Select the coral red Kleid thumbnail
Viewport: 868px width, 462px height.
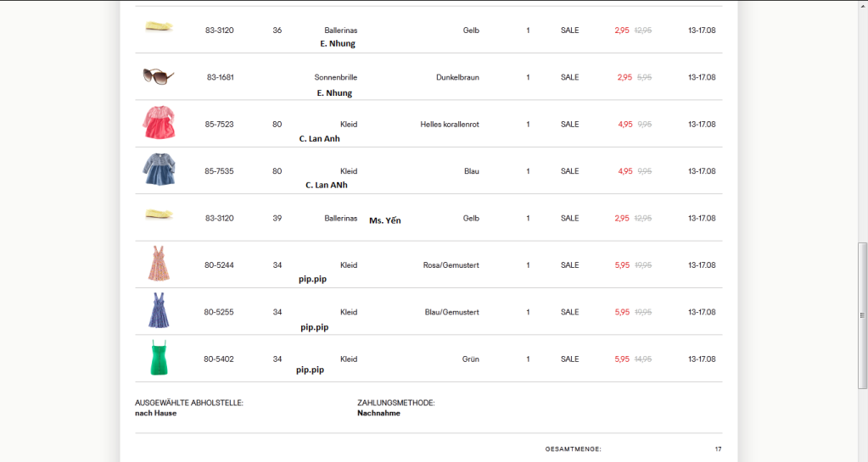tap(159, 122)
